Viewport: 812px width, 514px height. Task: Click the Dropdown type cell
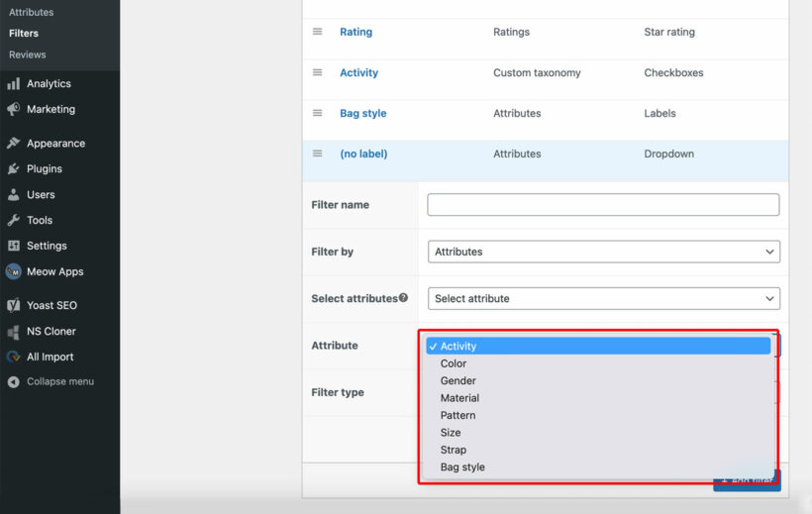[x=668, y=154]
